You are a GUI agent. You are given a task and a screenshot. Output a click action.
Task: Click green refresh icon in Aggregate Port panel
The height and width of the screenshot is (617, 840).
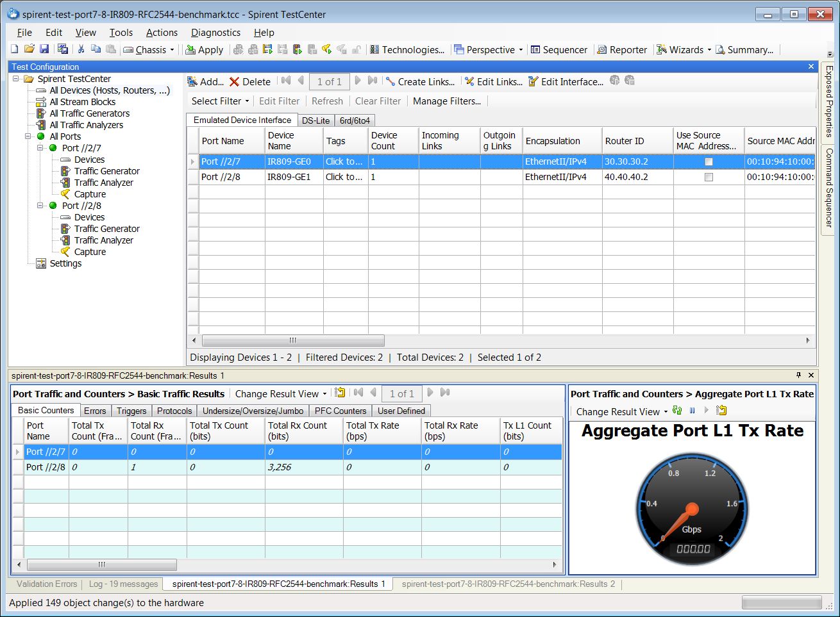click(677, 411)
